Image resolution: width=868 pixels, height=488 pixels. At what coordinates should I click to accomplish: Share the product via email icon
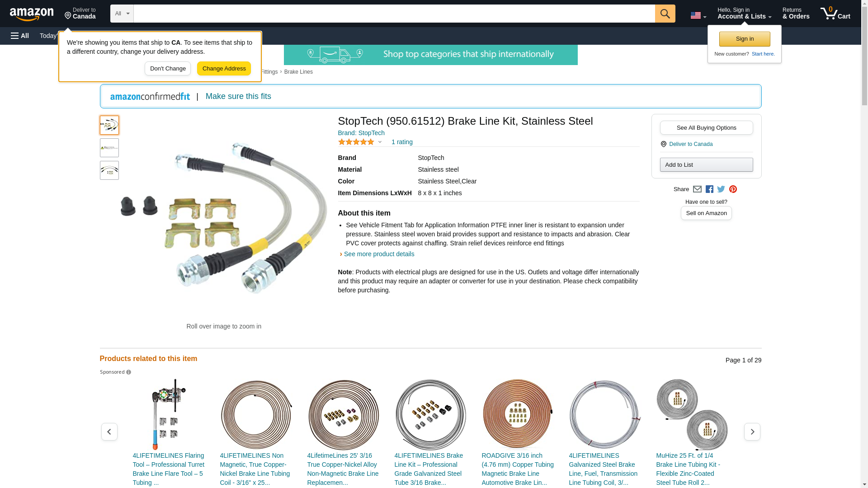pos(697,189)
